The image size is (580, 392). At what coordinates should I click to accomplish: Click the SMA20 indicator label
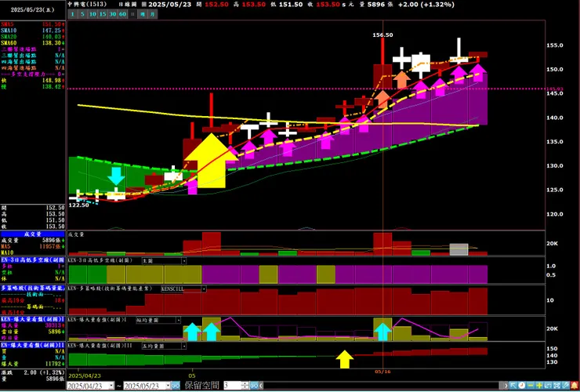point(9,37)
